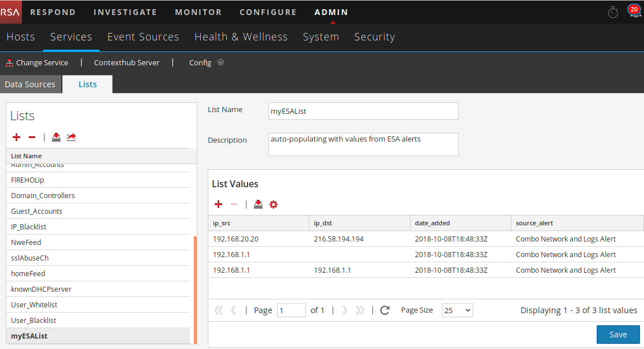Refresh the list values table
The width and height of the screenshot is (644, 349).
pyautogui.click(x=385, y=310)
